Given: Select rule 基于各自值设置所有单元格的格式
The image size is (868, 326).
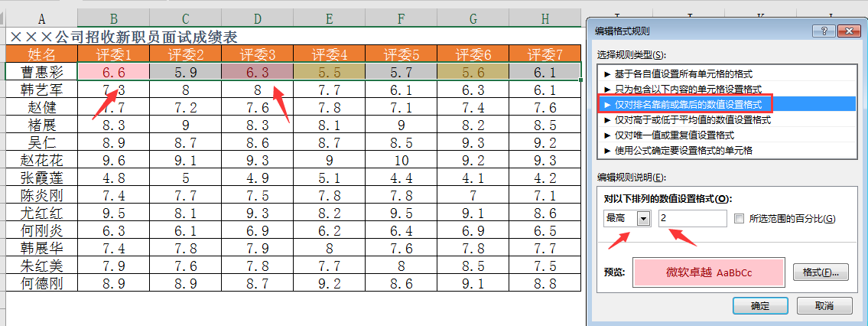Looking at the screenshot, I should coord(727,73).
